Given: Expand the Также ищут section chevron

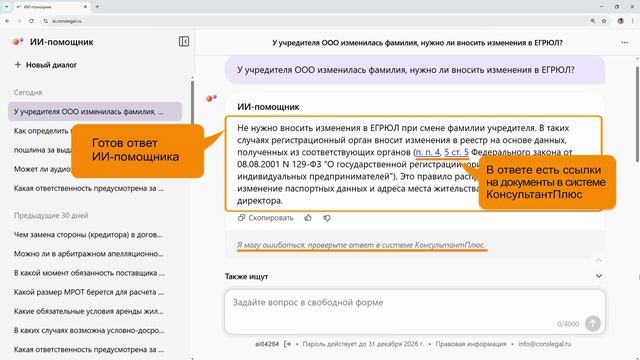Looking at the screenshot, I should [x=598, y=276].
